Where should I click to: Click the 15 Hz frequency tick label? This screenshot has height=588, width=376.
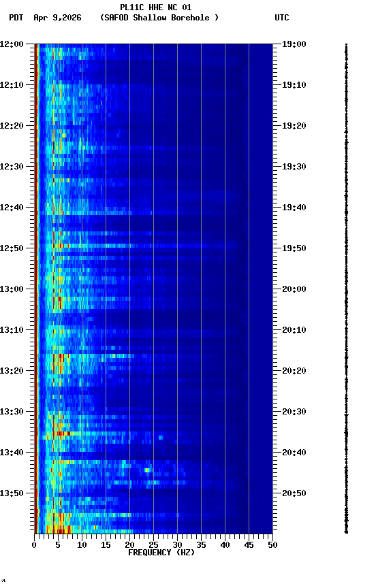point(106,545)
